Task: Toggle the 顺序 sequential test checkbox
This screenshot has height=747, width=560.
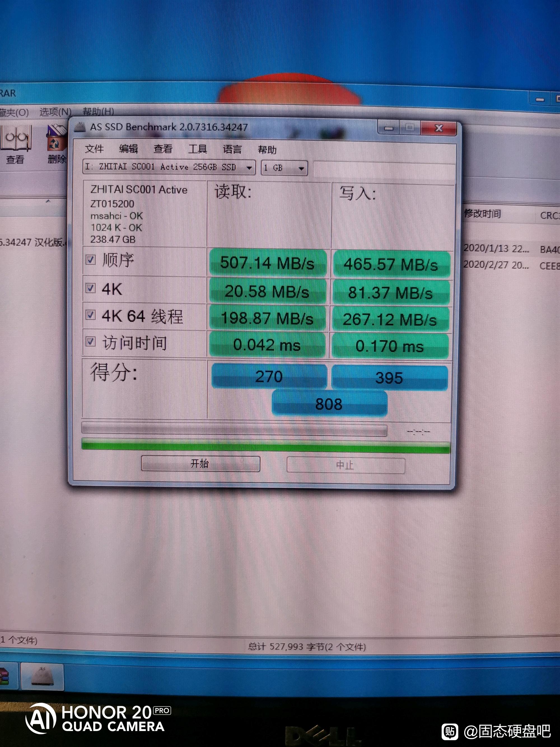Action: (x=90, y=260)
